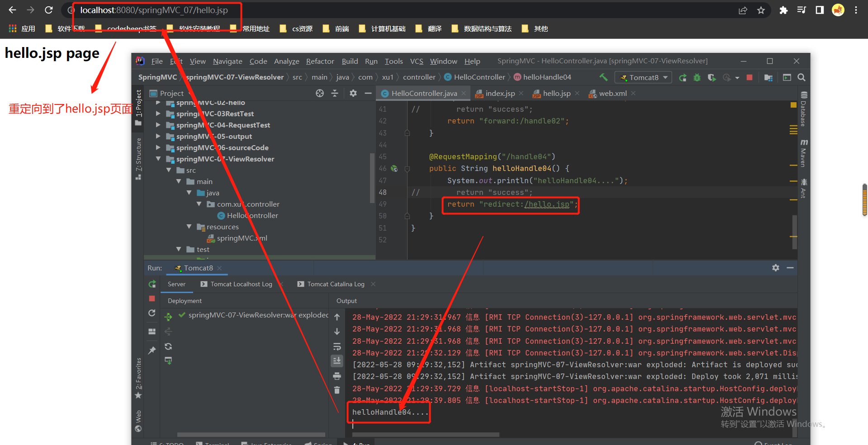Open Project Structure icon in toolbar

click(768, 77)
